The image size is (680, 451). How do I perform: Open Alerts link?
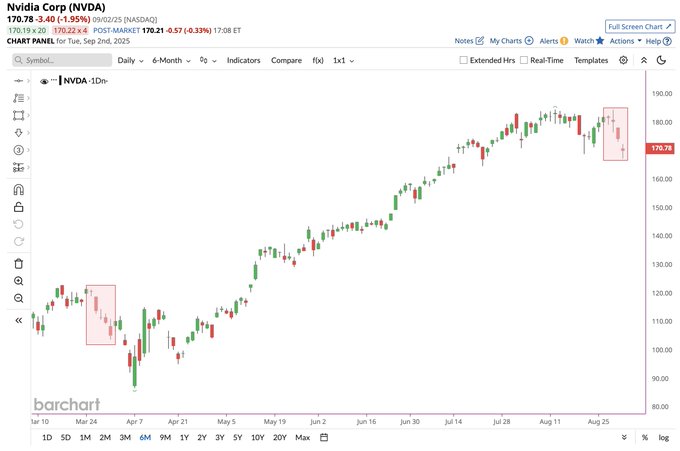pos(553,41)
